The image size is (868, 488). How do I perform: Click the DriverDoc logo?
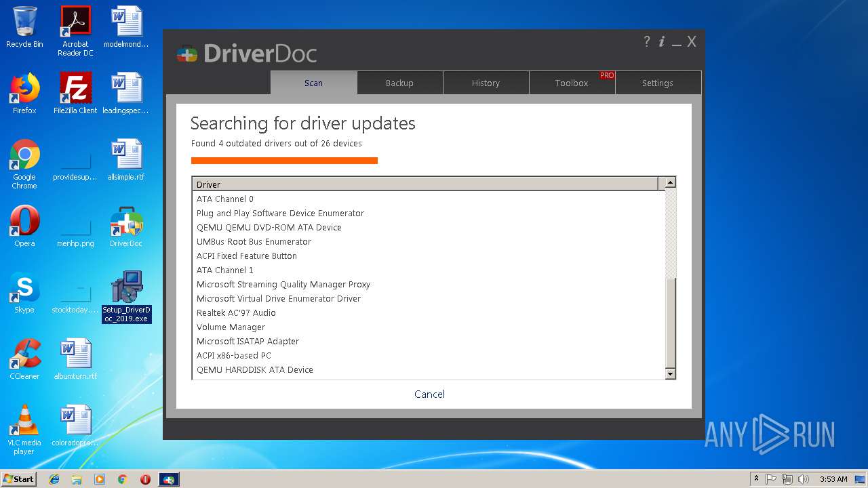coord(247,53)
